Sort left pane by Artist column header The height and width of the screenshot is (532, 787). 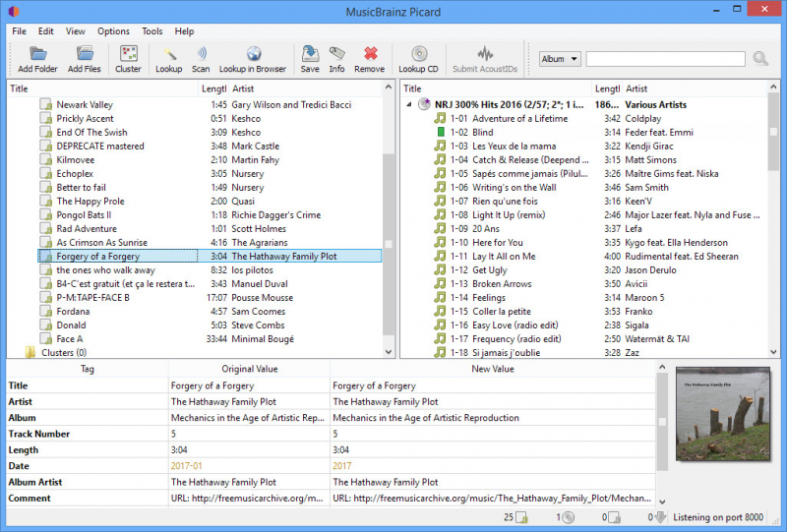(306, 89)
